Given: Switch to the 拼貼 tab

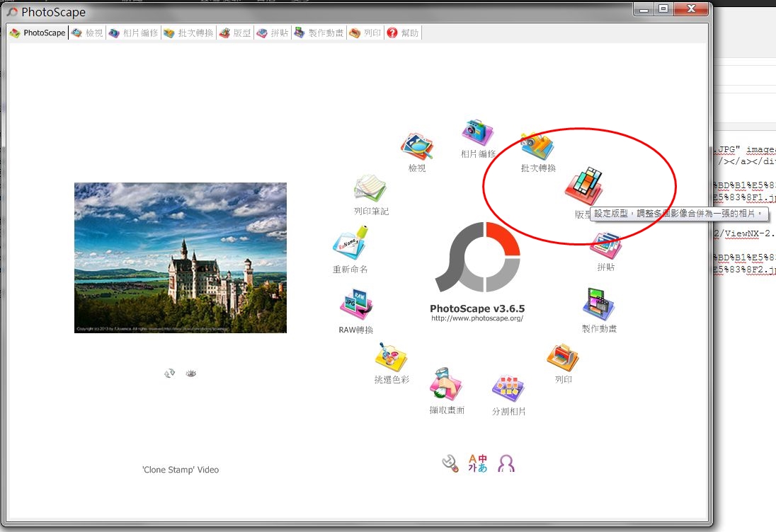Looking at the screenshot, I should pyautogui.click(x=273, y=33).
